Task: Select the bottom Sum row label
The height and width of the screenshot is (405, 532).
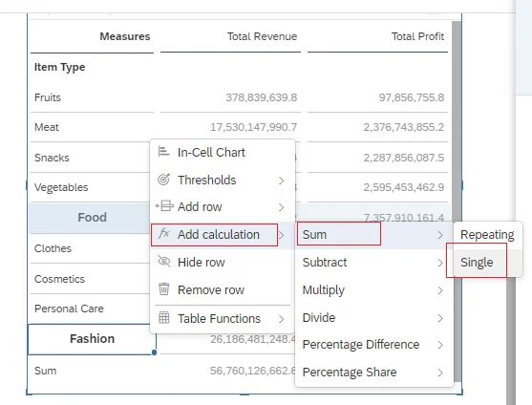Action: click(46, 371)
